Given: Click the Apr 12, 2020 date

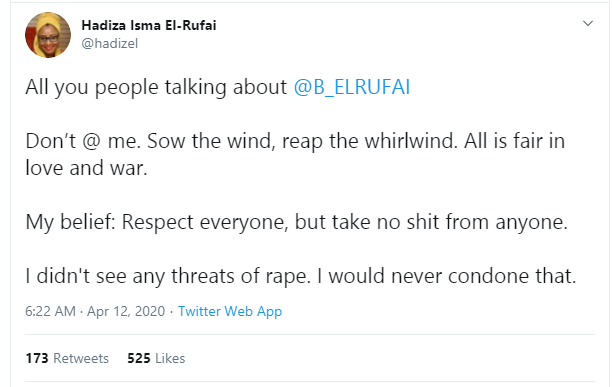Looking at the screenshot, I should tap(126, 311).
